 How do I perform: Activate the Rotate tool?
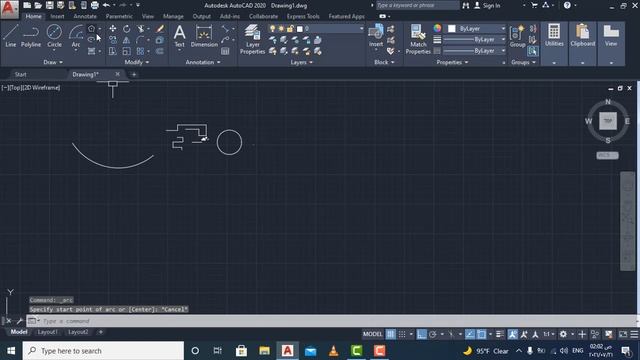[127, 29]
